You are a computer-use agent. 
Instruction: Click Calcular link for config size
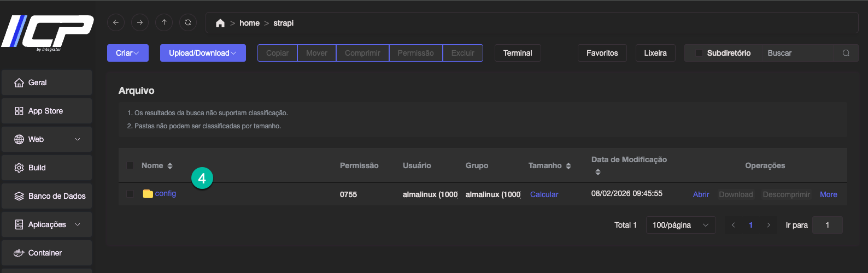544,194
